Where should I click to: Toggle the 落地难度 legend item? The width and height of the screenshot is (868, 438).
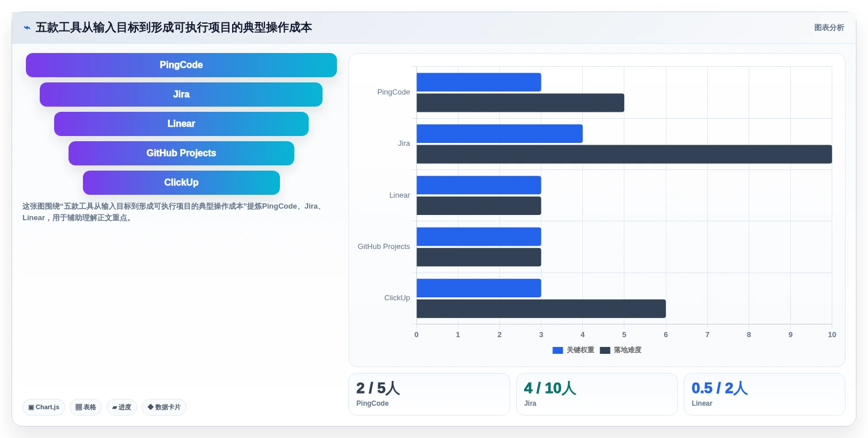pyautogui.click(x=620, y=350)
